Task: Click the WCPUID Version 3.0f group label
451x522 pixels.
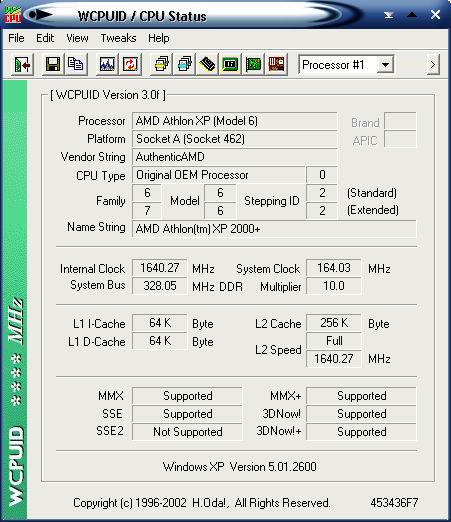Action: coord(108,95)
